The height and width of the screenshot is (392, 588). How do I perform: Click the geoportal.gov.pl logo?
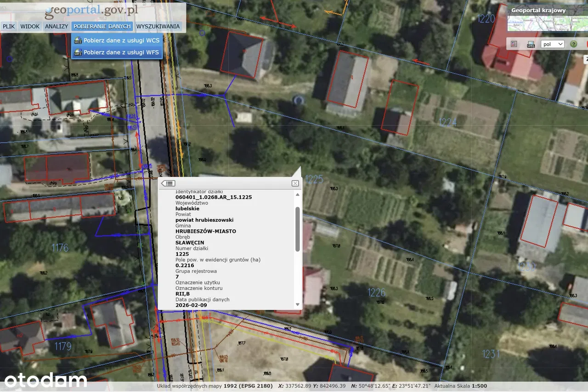91,11
